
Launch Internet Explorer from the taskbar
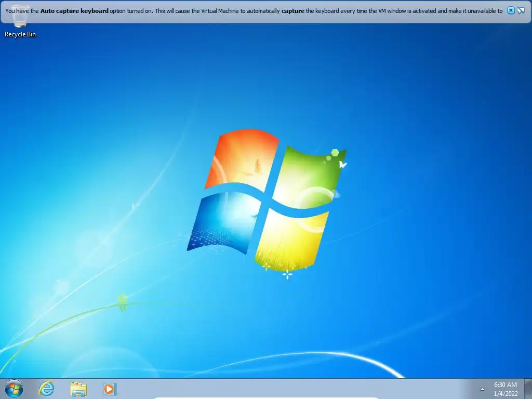coord(46,389)
